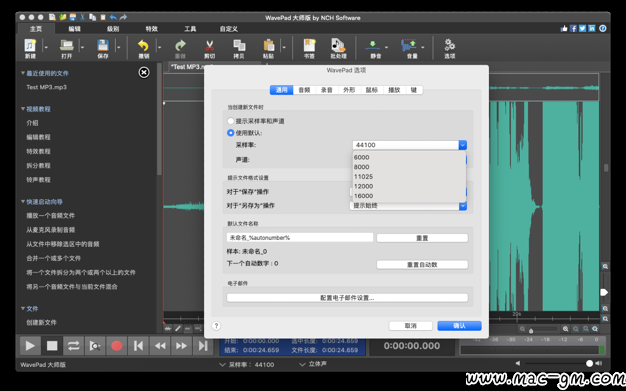Screen dimensions: 626x391
Task: Switch to the 音频 tab in options
Action: click(x=304, y=90)
